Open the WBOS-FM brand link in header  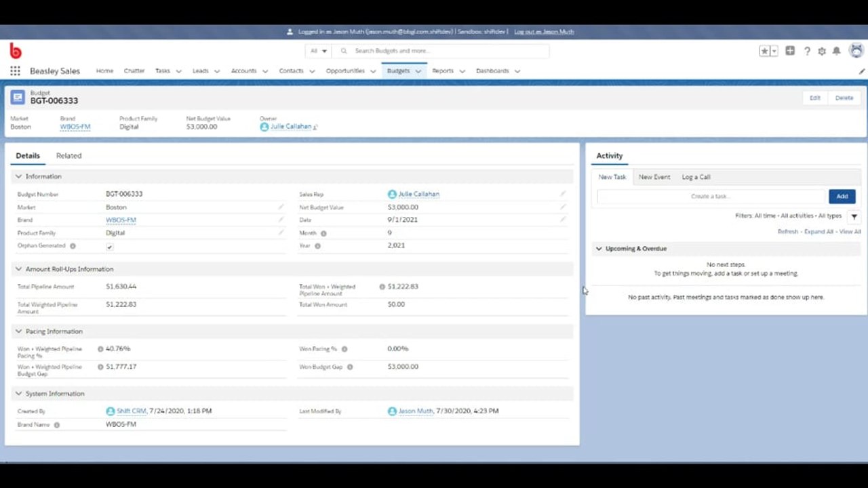coord(75,127)
